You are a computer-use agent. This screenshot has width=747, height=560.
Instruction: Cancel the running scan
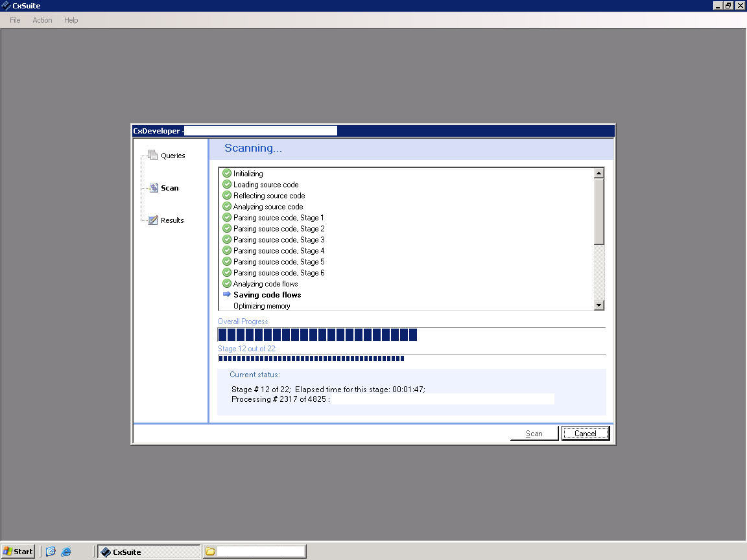[586, 434]
